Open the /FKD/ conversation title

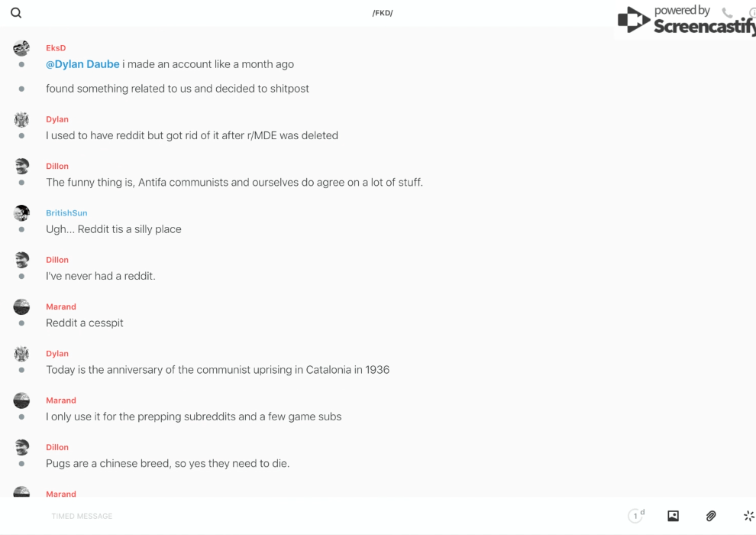(383, 13)
